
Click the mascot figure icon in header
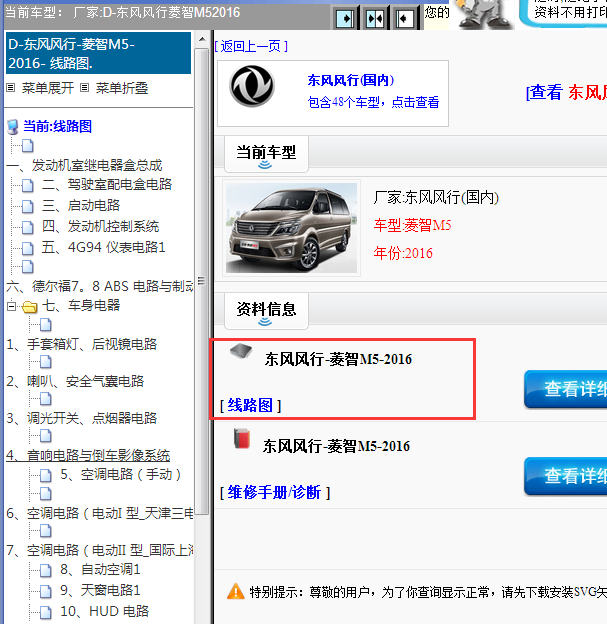(483, 14)
